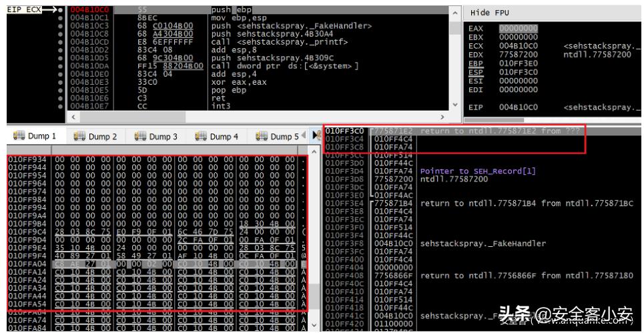Select dump row address 010FF9C4
Image resolution: width=644 pixels, height=333 pixels.
[27, 232]
